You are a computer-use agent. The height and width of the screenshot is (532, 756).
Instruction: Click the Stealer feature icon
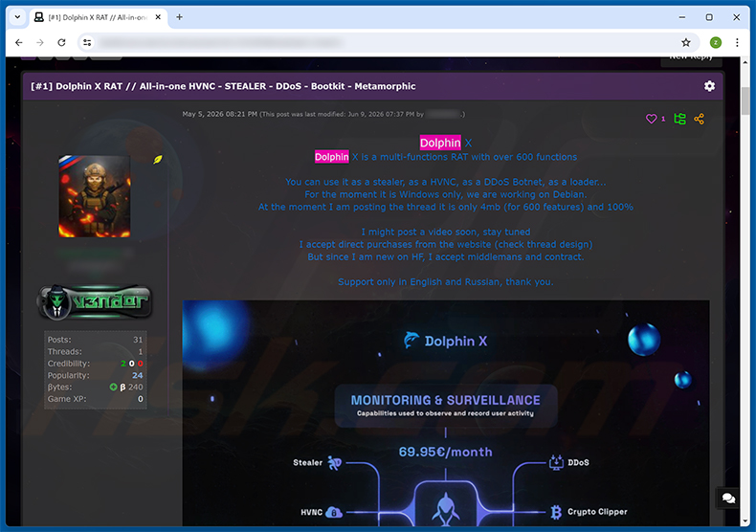(334, 462)
